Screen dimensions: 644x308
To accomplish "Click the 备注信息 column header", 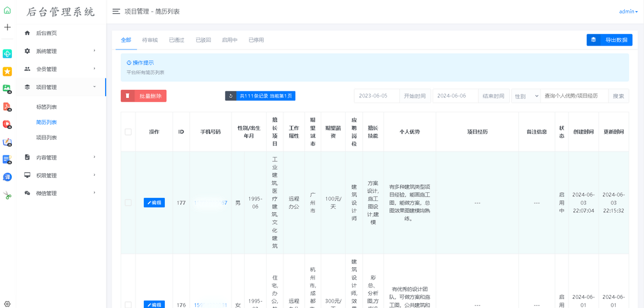I will [x=537, y=132].
